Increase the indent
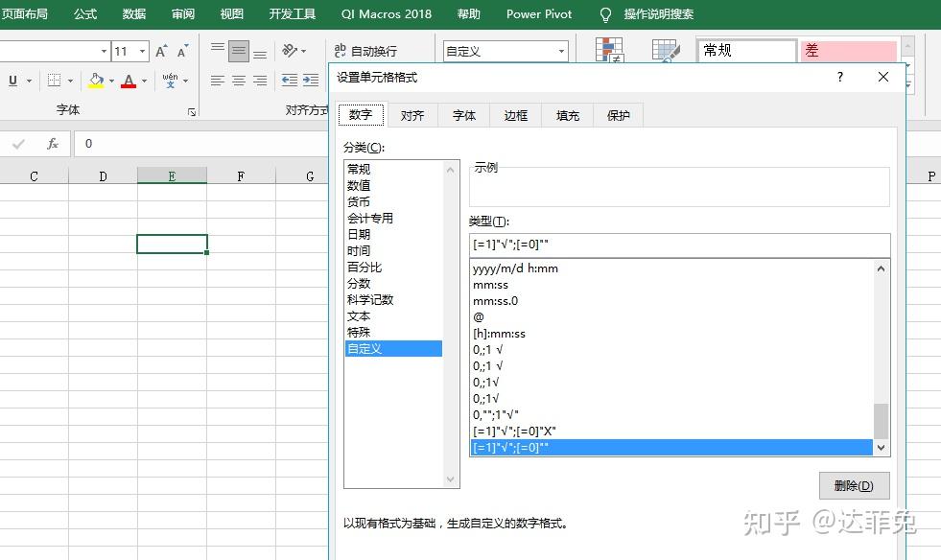The image size is (941, 560). pyautogui.click(x=311, y=81)
